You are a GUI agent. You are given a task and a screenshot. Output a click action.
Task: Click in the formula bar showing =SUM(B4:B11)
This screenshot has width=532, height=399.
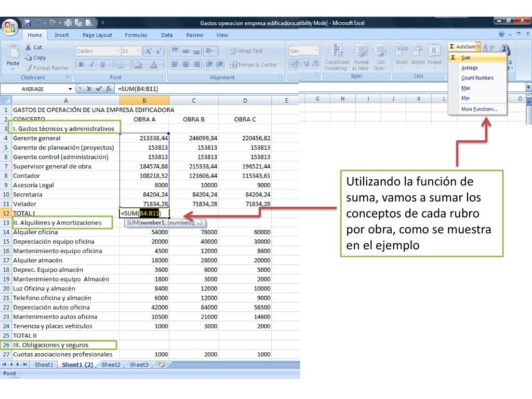(207, 89)
